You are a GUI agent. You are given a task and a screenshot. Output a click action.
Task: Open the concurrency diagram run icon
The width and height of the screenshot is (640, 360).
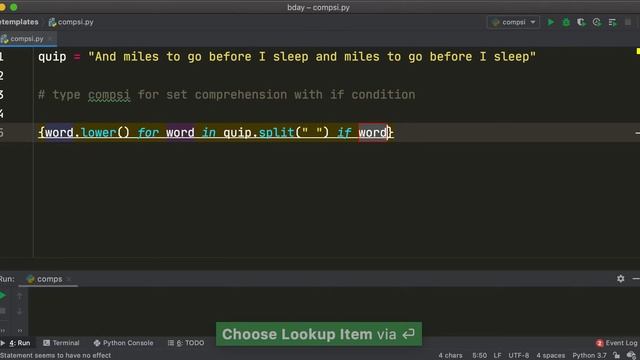coord(612,22)
